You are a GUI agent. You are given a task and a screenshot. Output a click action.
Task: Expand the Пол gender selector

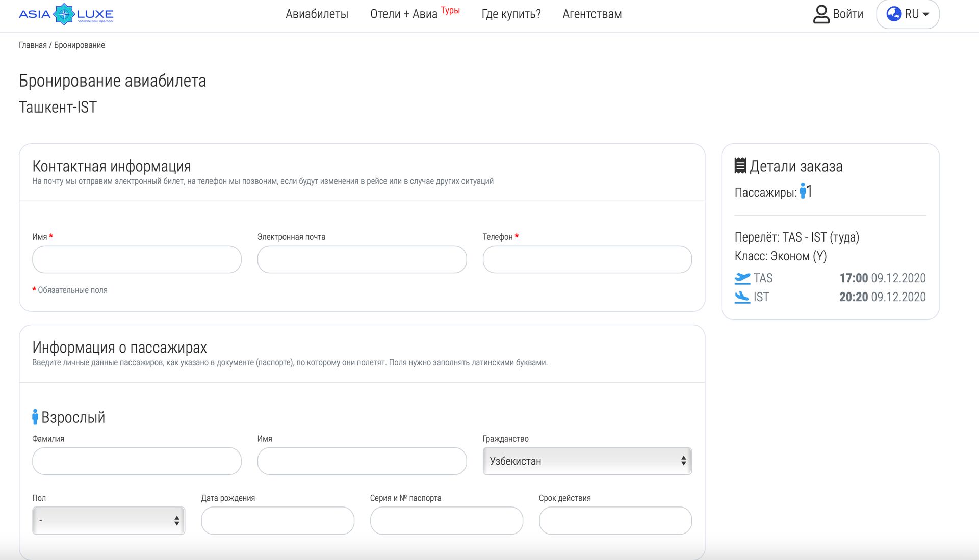[109, 520]
